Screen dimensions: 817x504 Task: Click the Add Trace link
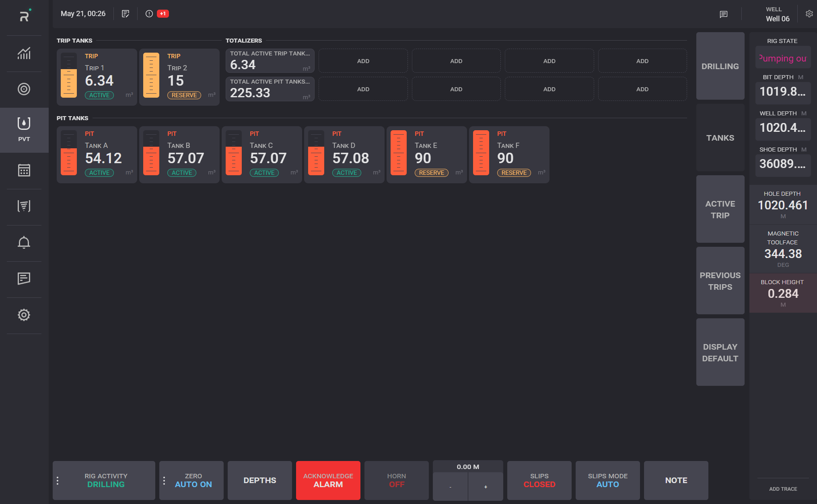click(x=783, y=489)
